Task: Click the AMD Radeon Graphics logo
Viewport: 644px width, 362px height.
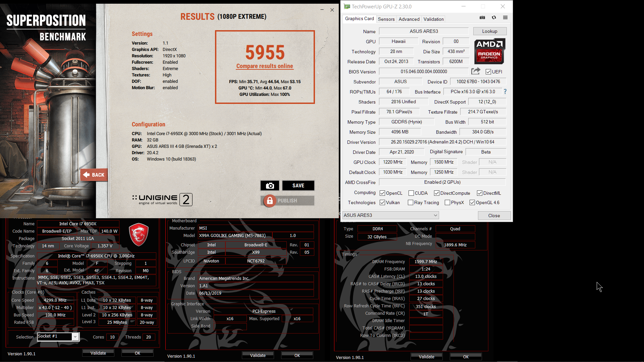Action: [490, 51]
